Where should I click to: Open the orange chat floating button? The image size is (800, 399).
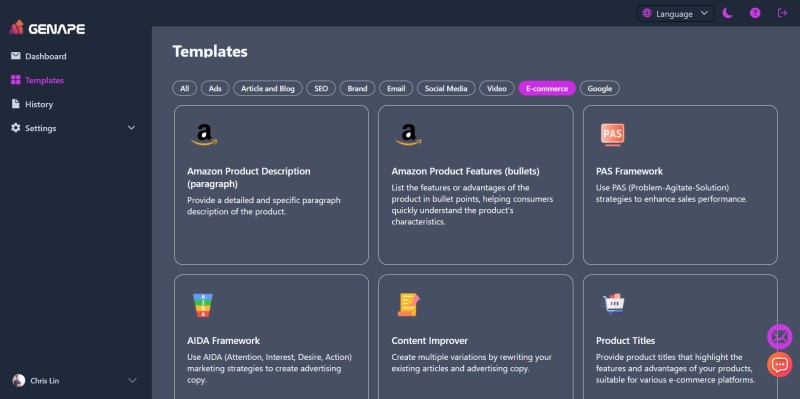tap(780, 364)
